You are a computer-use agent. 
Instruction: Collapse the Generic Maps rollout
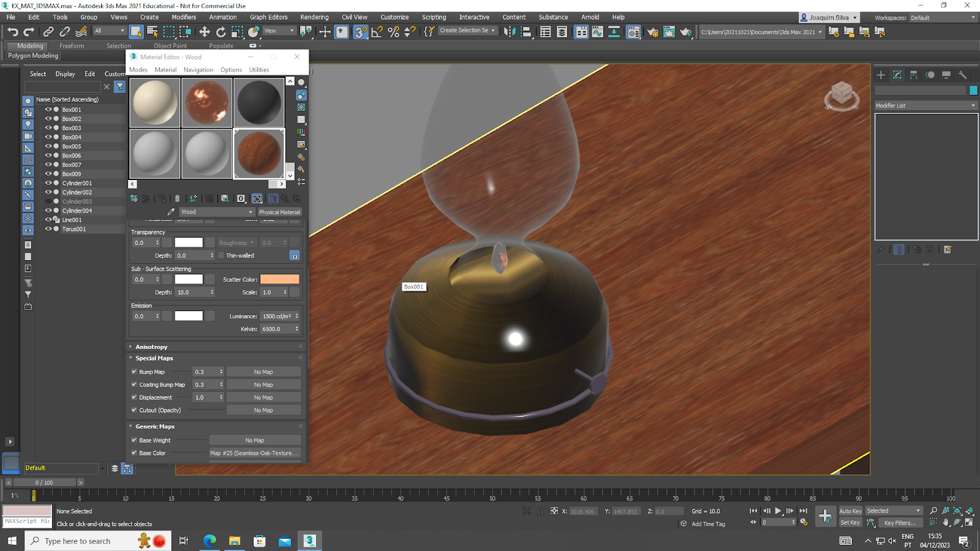155,426
